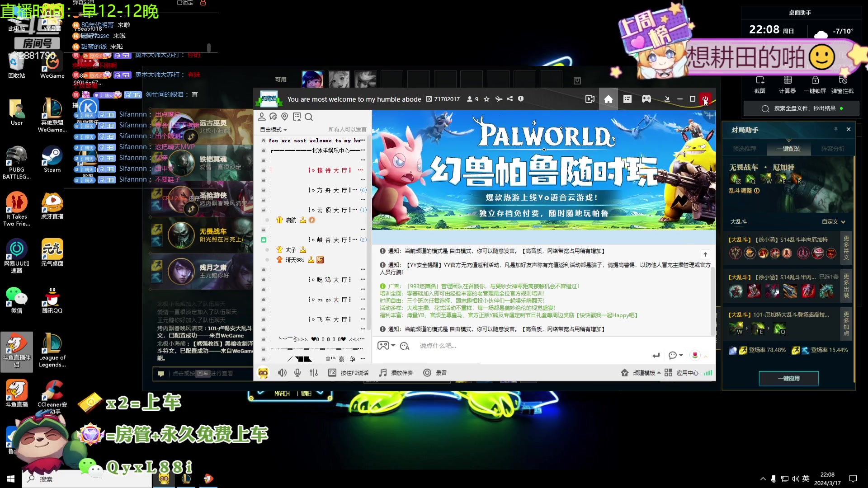Open the 自由模式 mode dropdown
Screen dimensions: 868x488
pyautogui.click(x=273, y=129)
